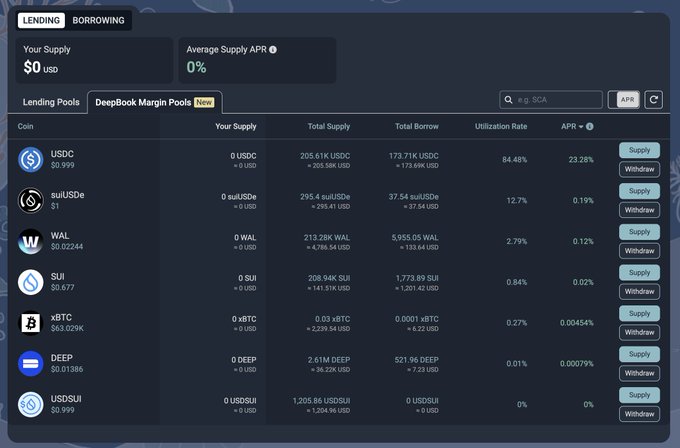The image size is (680, 448).
Task: Click the $0 USD Your Supply value
Action: (40, 67)
